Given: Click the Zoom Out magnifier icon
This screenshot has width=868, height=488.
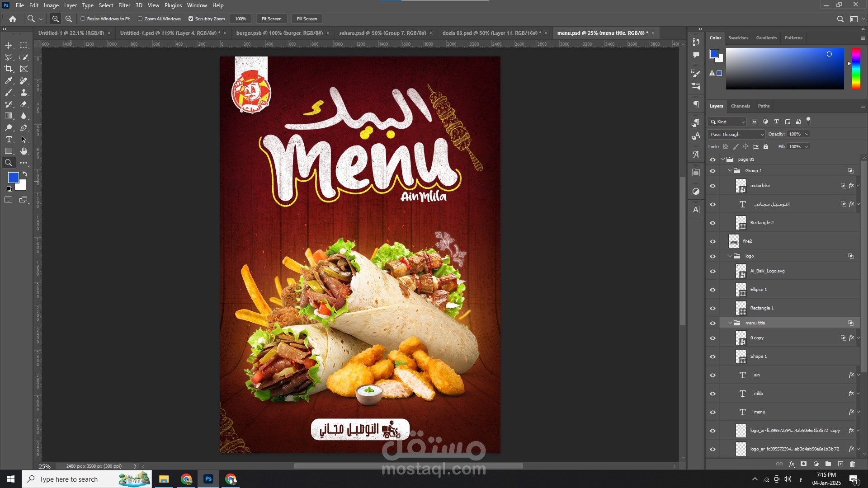Looking at the screenshot, I should coord(69,19).
